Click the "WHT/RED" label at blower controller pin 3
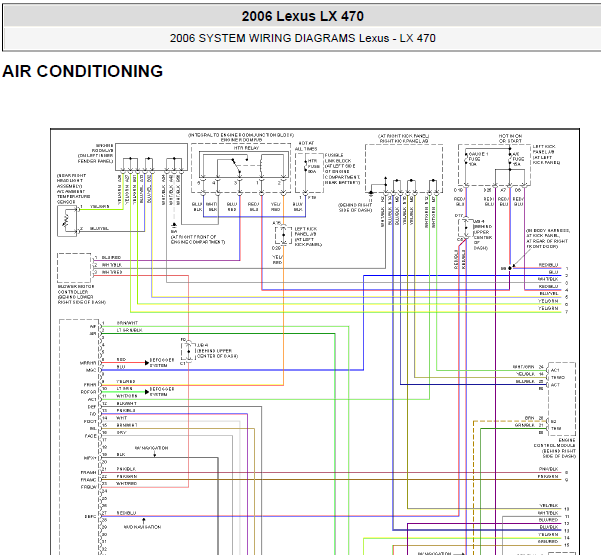 click(x=112, y=272)
